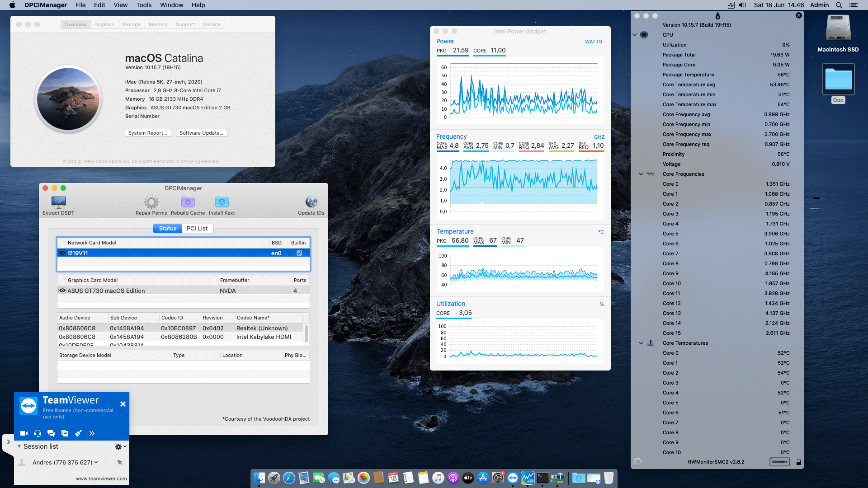Open the www.teamviewer.com link
The width and height of the screenshot is (868, 488).
(x=100, y=479)
